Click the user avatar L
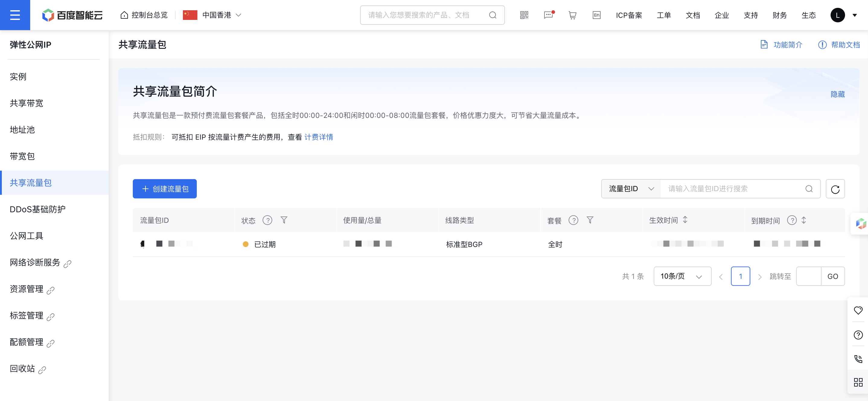 tap(837, 15)
